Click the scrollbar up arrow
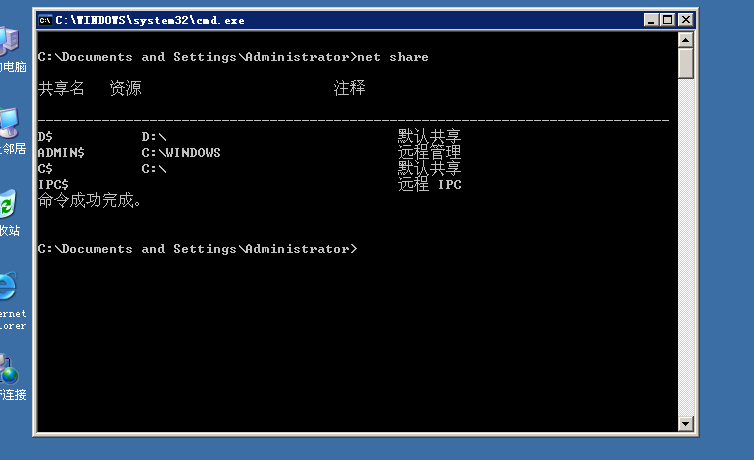The width and height of the screenshot is (754, 460). tap(685, 40)
